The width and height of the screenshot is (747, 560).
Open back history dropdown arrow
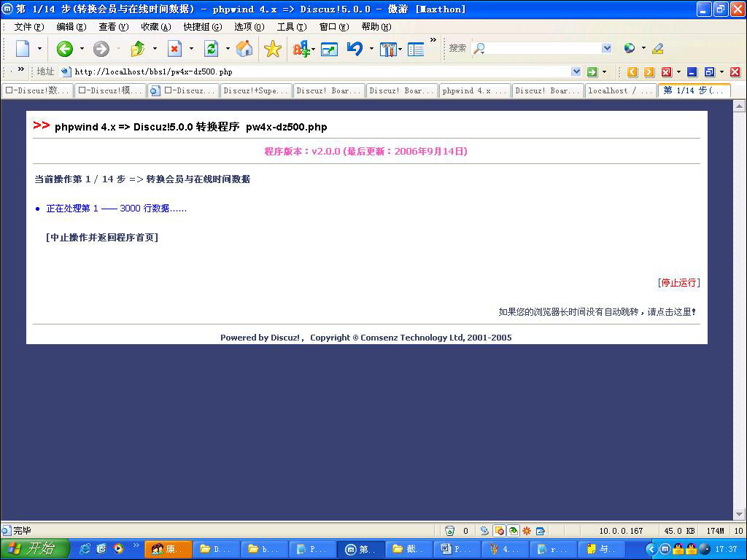[82, 49]
